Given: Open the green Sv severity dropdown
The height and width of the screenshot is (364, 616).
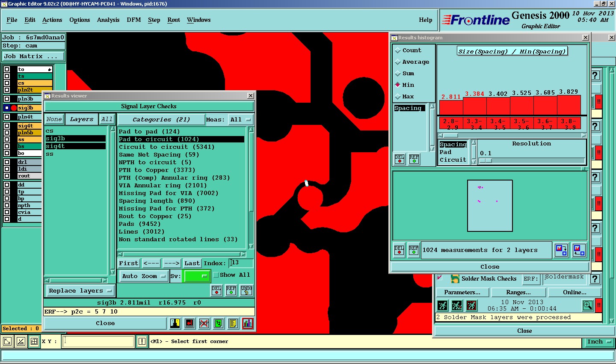Looking at the screenshot, I should (x=196, y=276).
